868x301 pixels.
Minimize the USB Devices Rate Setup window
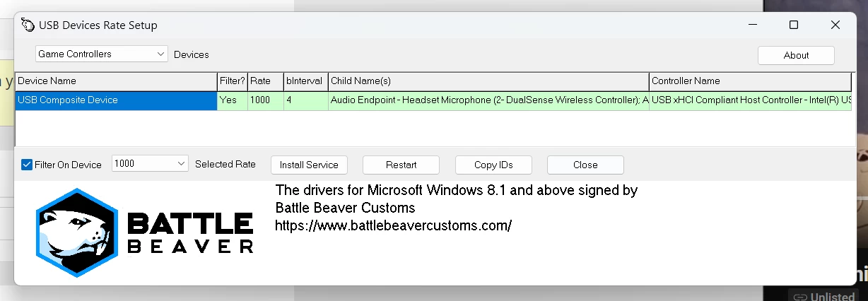pyautogui.click(x=752, y=25)
